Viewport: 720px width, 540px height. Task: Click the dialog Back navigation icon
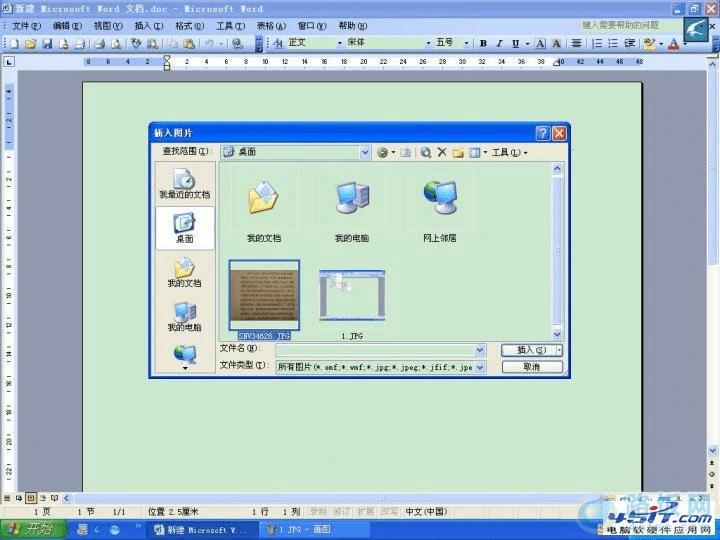(382, 152)
